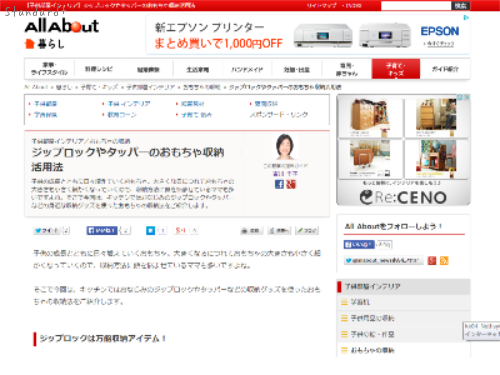This screenshot has width=500, height=375.
Task: Click the blue Hatena bookmark icon
Action: (150, 230)
